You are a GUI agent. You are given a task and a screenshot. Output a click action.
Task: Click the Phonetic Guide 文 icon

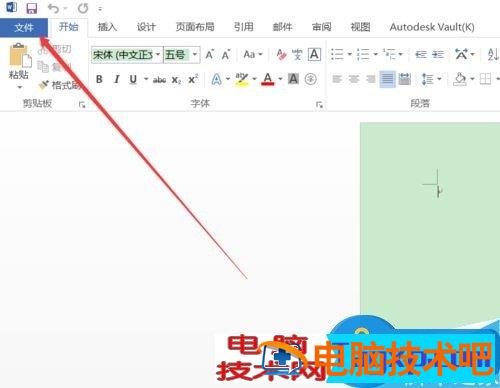point(297,54)
